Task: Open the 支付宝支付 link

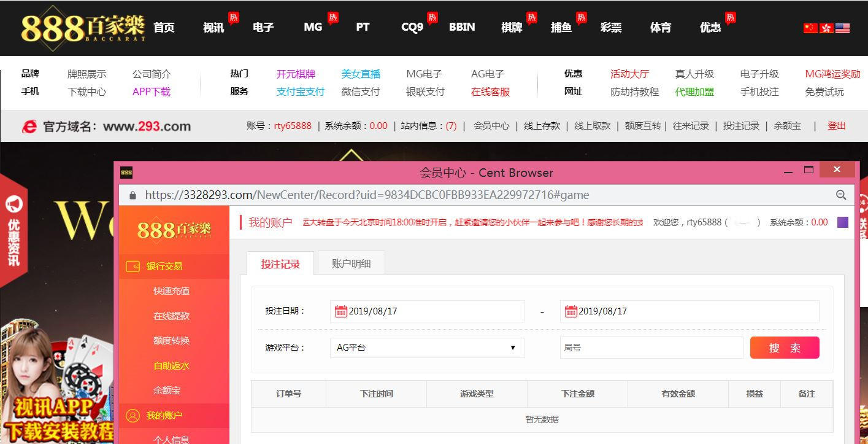Action: [301, 92]
